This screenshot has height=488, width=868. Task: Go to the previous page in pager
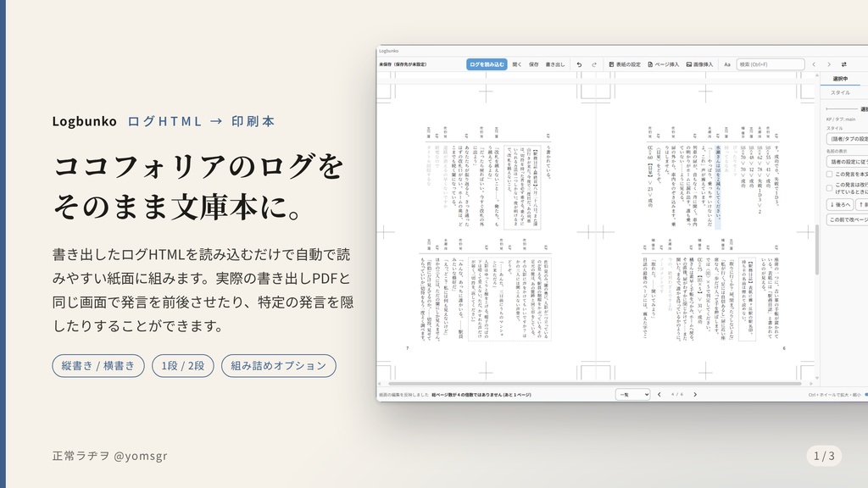pyautogui.click(x=659, y=395)
